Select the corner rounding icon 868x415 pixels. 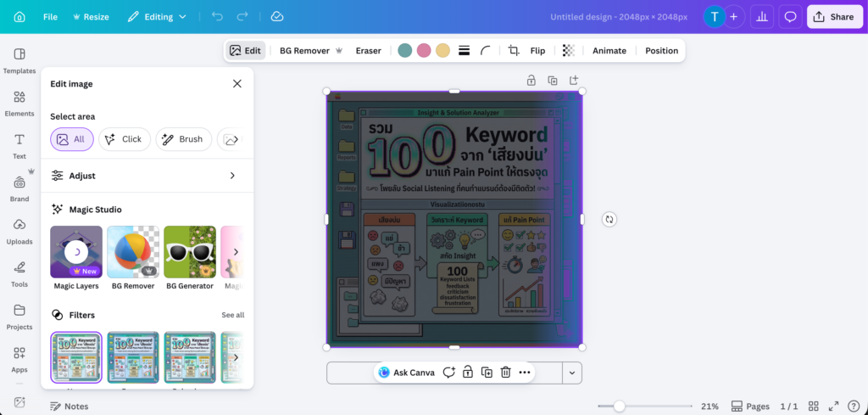[486, 51]
